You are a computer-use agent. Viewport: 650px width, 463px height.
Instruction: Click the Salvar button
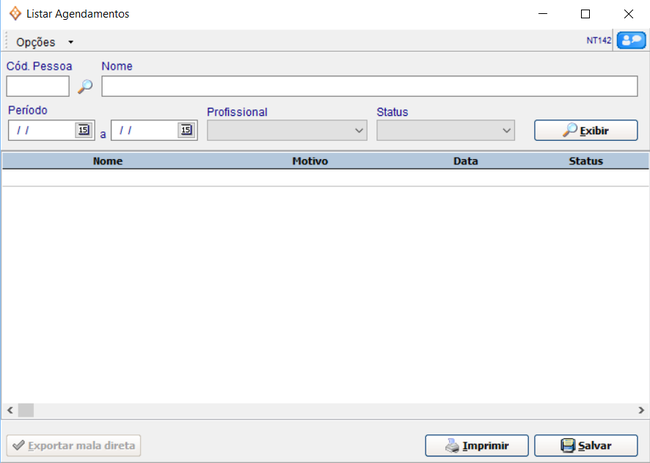coord(585,445)
